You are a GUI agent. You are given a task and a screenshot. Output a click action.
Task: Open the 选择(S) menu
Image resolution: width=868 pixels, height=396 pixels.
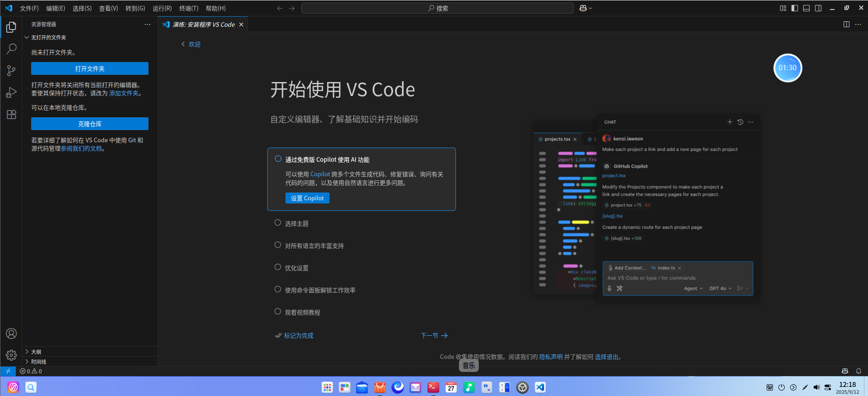82,8
